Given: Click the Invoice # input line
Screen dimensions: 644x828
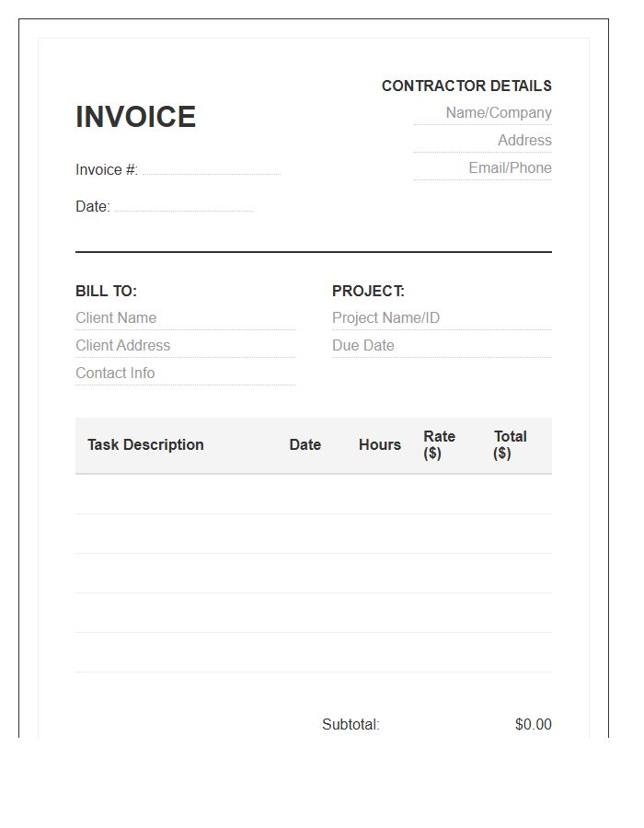Looking at the screenshot, I should 212,169.
